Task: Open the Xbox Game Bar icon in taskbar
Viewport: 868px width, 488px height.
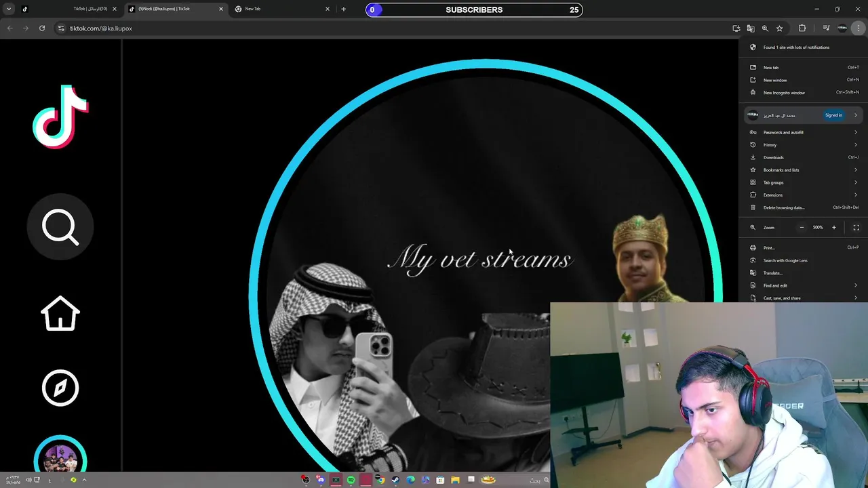Action: pyautogui.click(x=335, y=480)
